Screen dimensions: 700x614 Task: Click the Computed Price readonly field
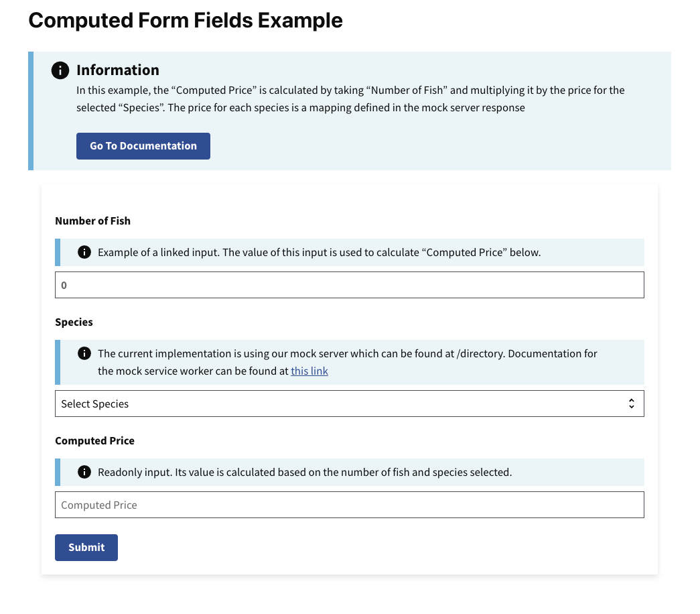pos(350,504)
